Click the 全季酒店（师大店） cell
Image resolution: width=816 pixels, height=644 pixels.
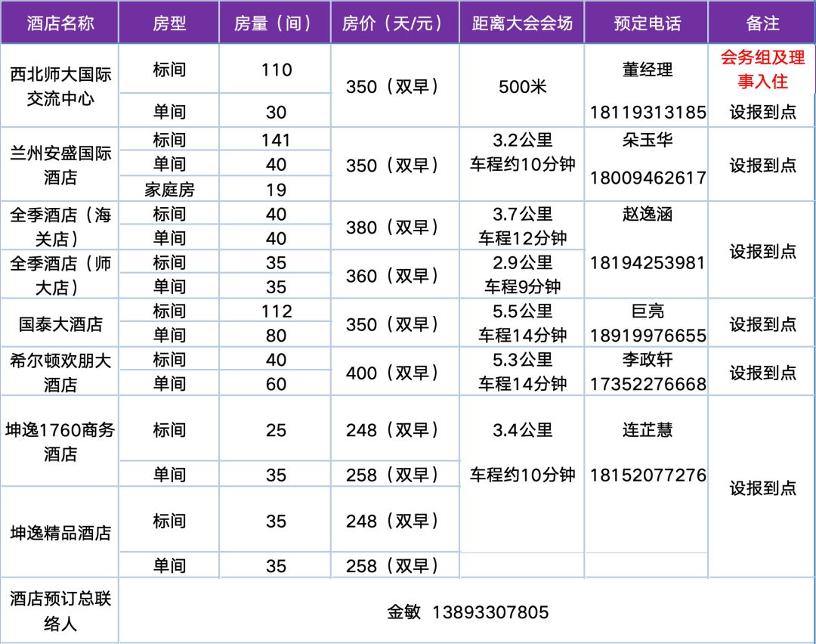pyautogui.click(x=60, y=275)
